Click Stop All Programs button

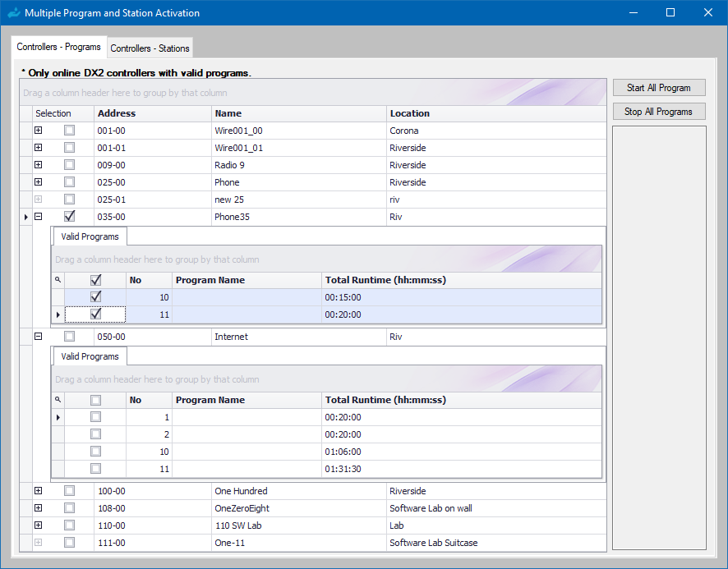[659, 112]
